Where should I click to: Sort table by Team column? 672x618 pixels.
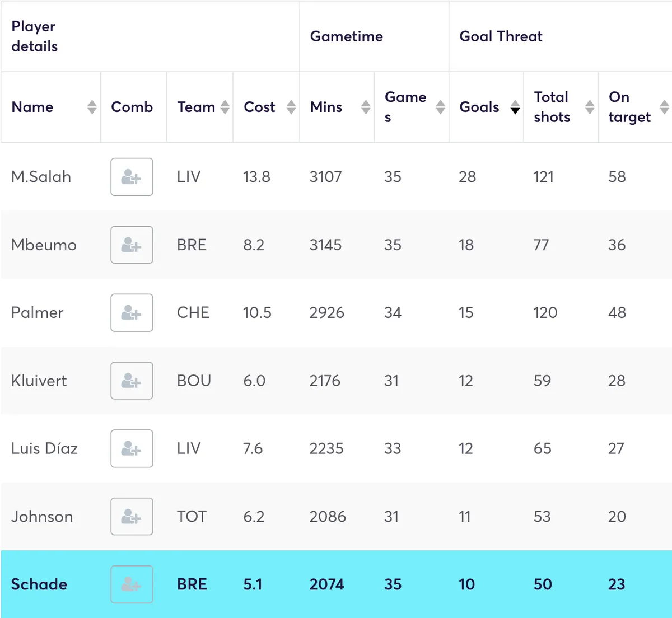tap(225, 107)
